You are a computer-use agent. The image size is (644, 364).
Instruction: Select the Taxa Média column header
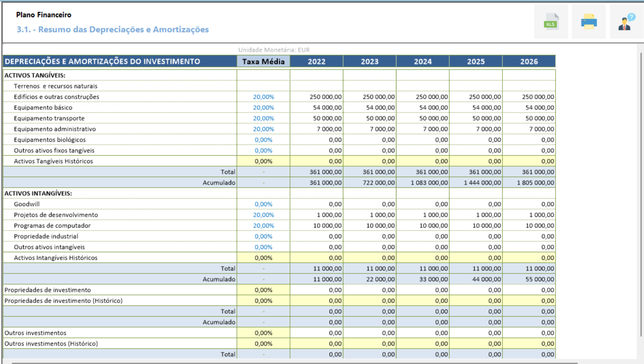click(x=263, y=61)
